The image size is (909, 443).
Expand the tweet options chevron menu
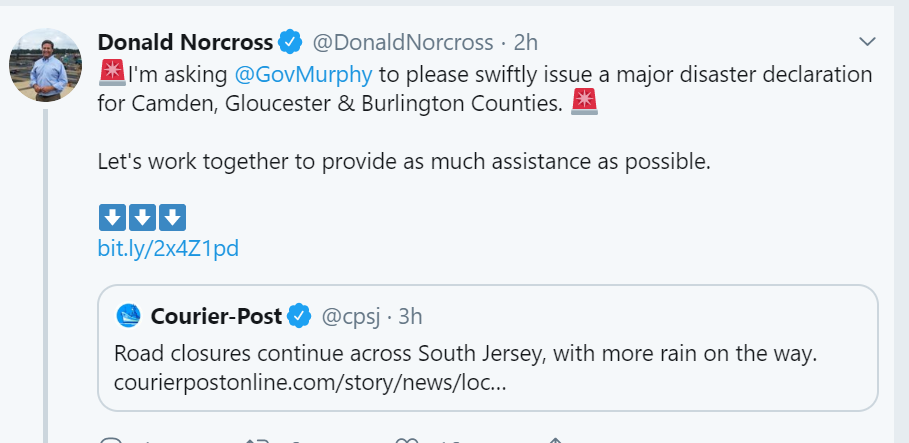point(867,42)
